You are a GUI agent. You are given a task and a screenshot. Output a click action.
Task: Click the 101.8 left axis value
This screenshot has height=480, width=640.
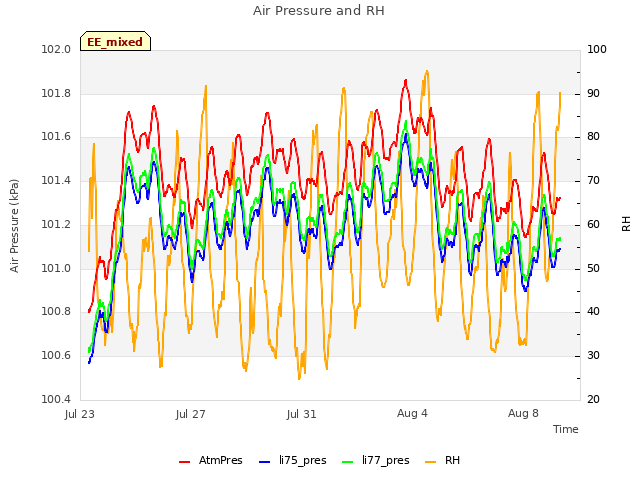click(x=56, y=93)
